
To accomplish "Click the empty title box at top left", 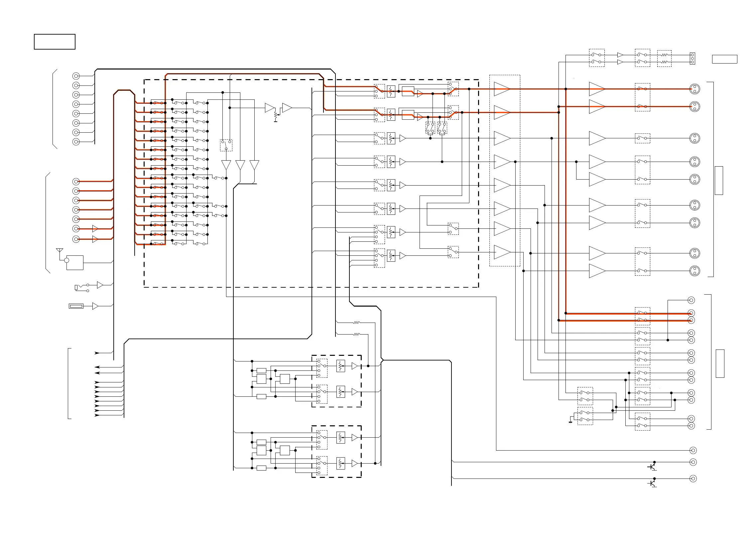I will click(x=55, y=42).
